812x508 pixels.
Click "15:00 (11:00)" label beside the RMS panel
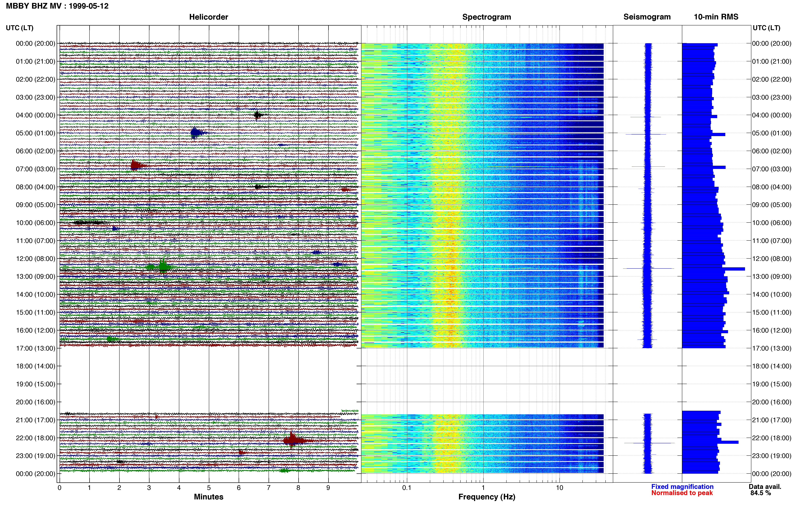point(772,313)
